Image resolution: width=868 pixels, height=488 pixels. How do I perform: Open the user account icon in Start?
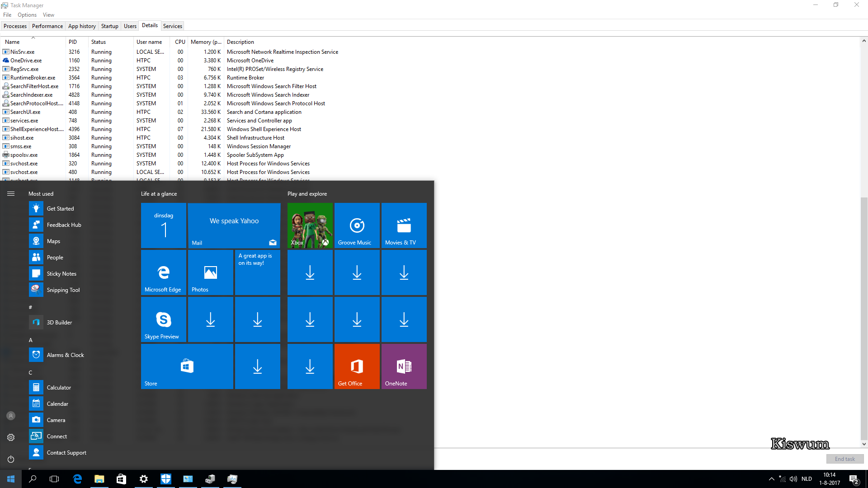tap(11, 416)
